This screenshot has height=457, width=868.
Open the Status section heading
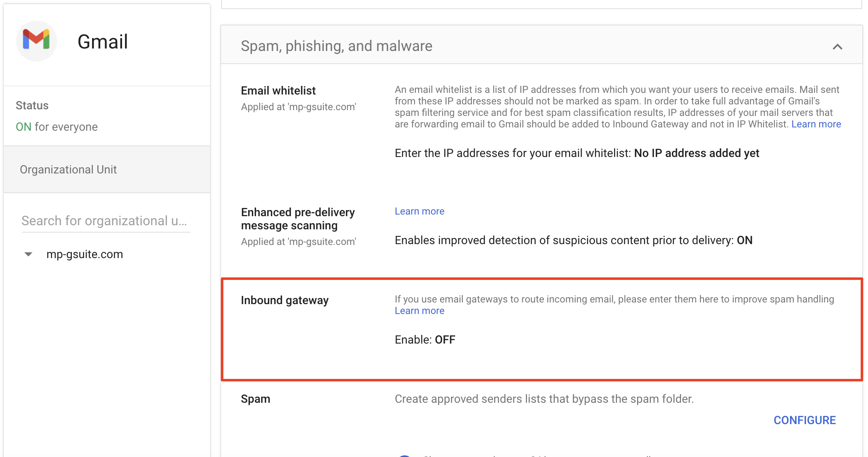[32, 106]
